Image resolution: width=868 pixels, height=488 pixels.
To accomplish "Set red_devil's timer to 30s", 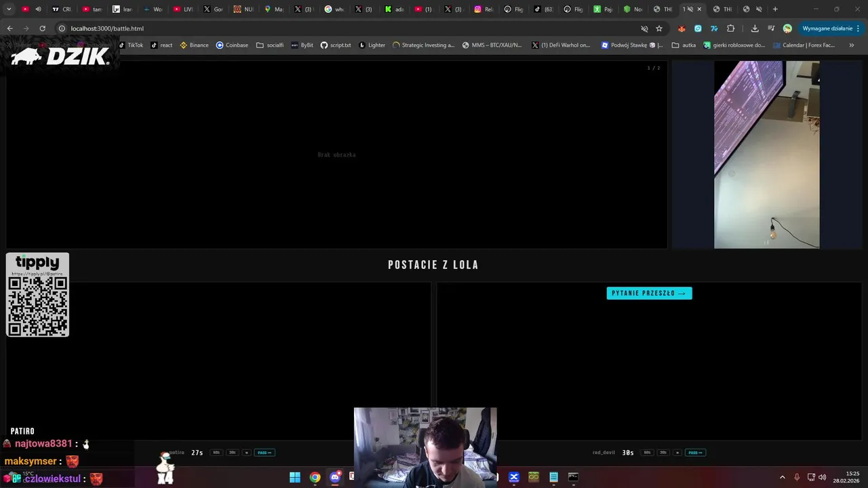I will click(663, 453).
